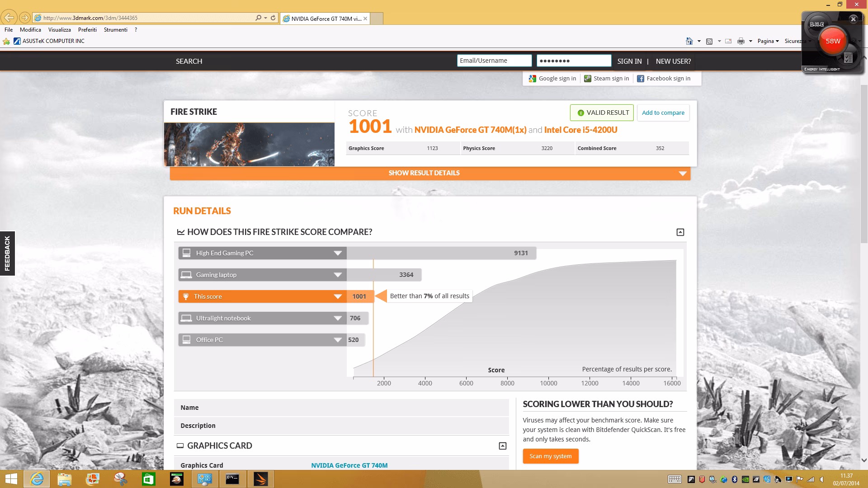Click the Add to compare button
Image resolution: width=868 pixels, height=488 pixels.
coord(663,113)
